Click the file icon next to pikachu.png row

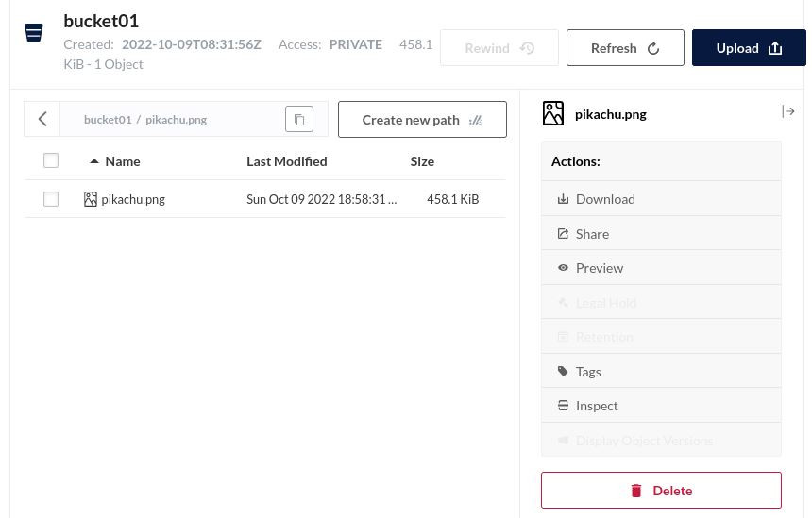91,199
